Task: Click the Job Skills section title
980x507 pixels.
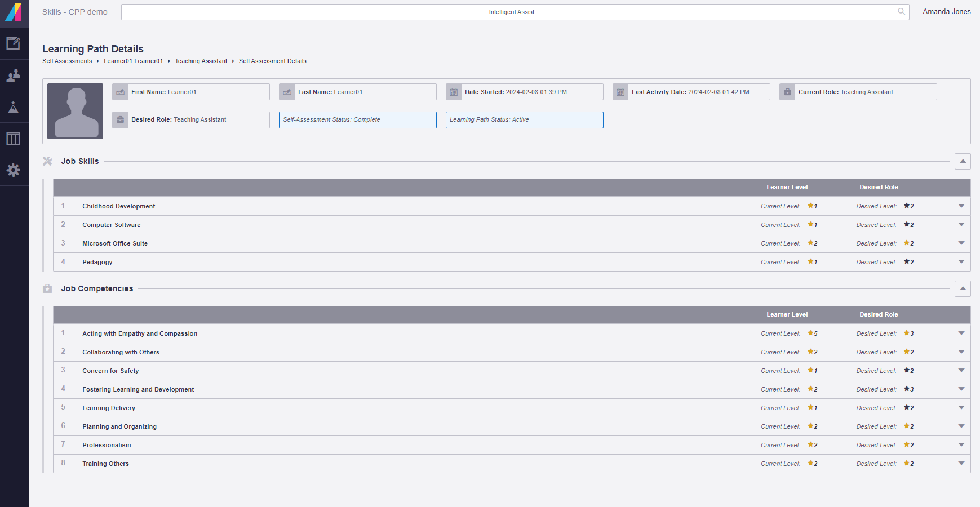Action: [x=80, y=161]
